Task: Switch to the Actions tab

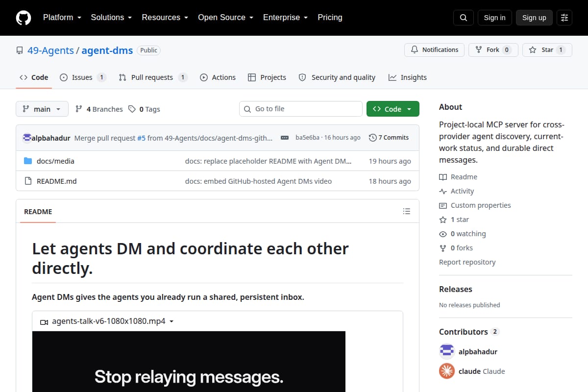Action: 218,77
